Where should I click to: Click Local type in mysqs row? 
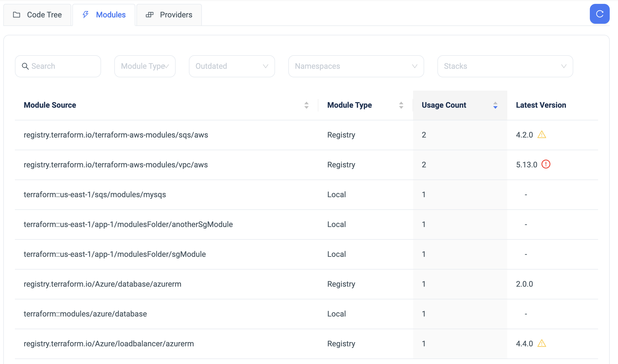[x=337, y=195]
